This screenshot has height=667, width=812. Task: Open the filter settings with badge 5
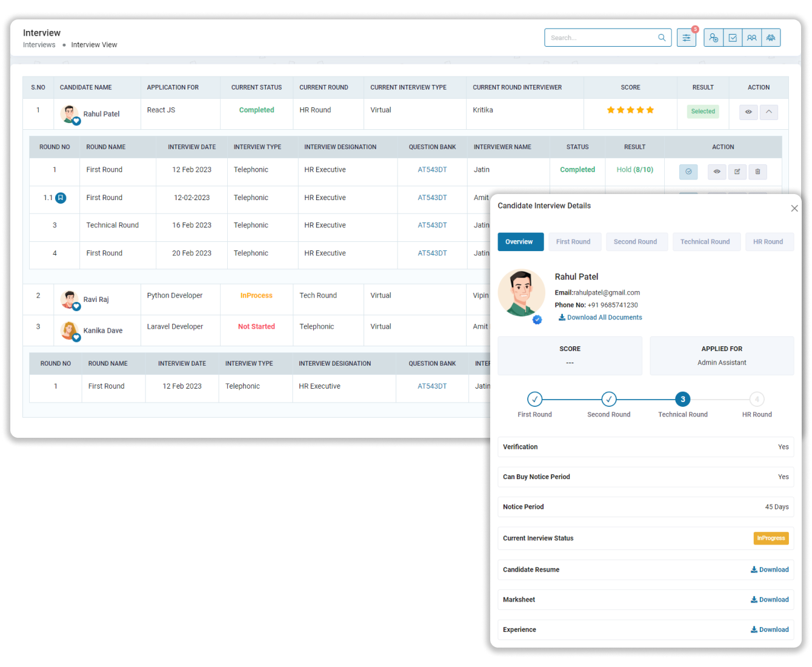coord(686,38)
